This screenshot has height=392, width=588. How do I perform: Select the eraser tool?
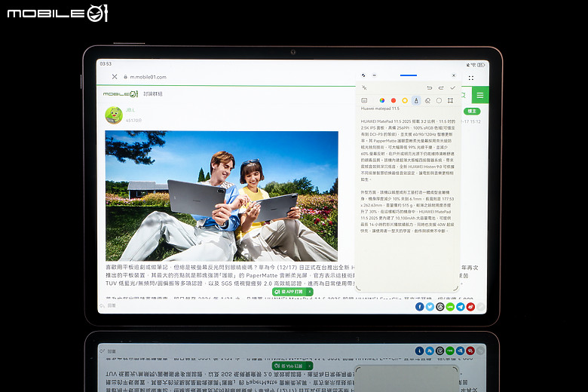coord(427,100)
